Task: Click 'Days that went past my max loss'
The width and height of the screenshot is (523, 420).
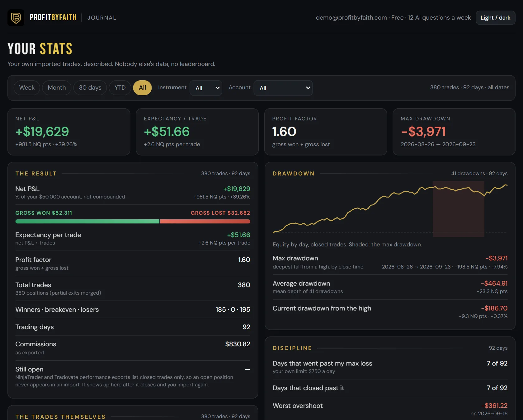Action: [322, 363]
